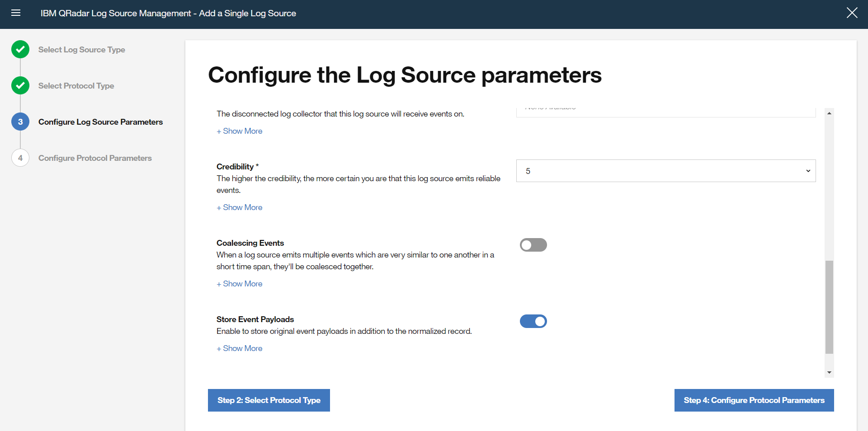Click the disconnected log collector selection field
Viewport: 868px width, 431px height.
pyautogui.click(x=666, y=112)
